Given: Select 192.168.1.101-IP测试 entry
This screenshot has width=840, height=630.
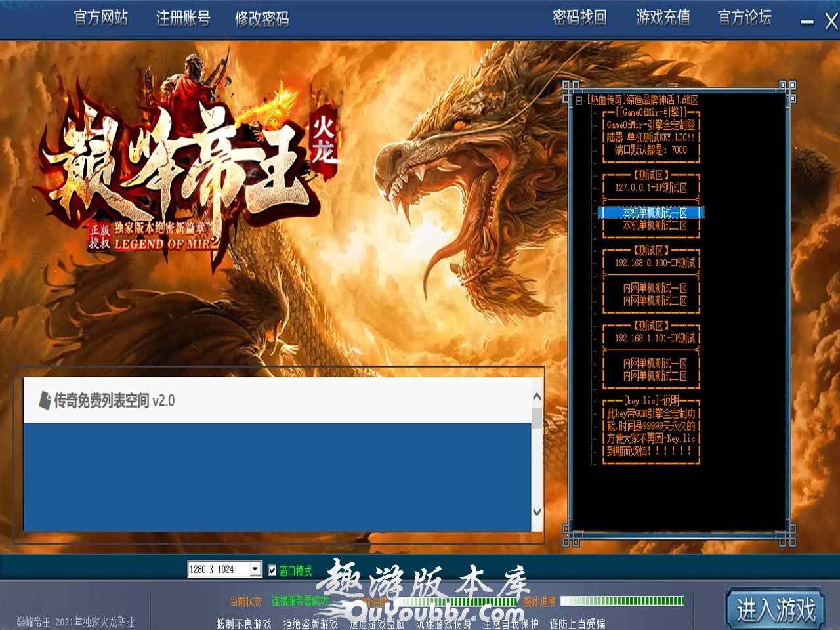Looking at the screenshot, I should click(x=654, y=338).
